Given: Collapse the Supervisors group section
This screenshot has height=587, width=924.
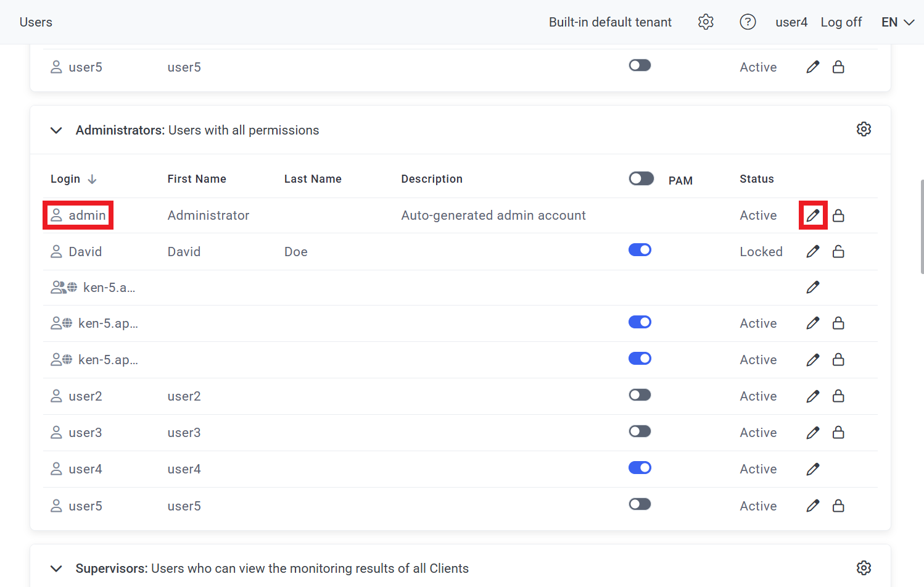Looking at the screenshot, I should (x=56, y=568).
